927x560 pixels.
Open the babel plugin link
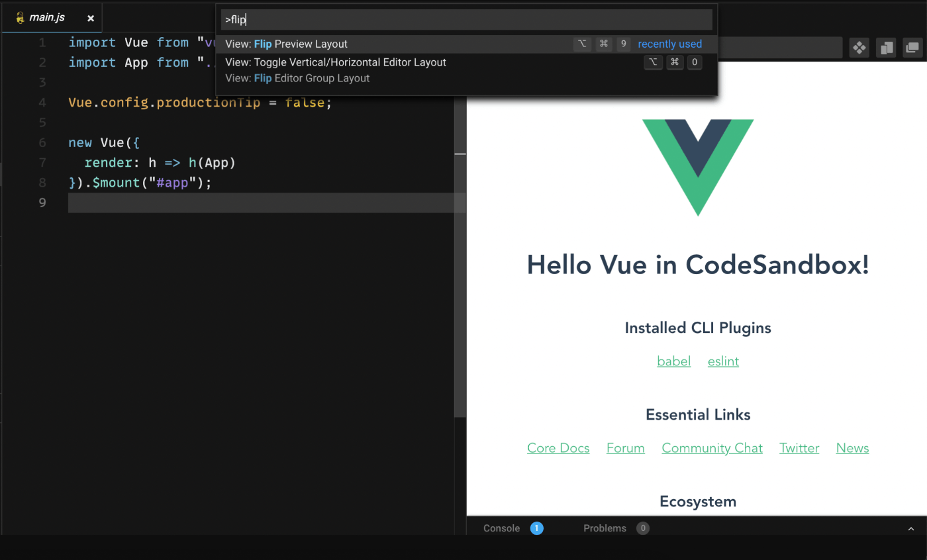[x=673, y=361]
